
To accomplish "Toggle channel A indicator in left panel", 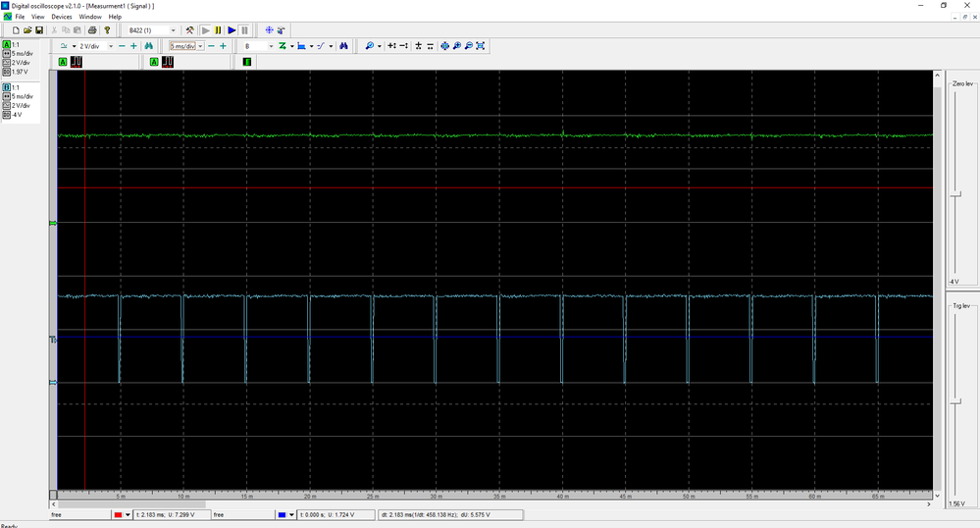I will click(x=6, y=45).
